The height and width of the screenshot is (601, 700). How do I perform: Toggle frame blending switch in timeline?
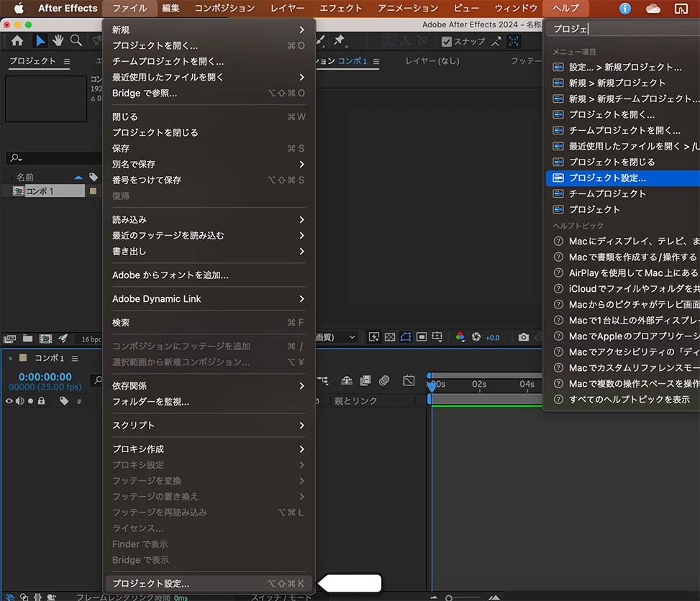pos(365,380)
